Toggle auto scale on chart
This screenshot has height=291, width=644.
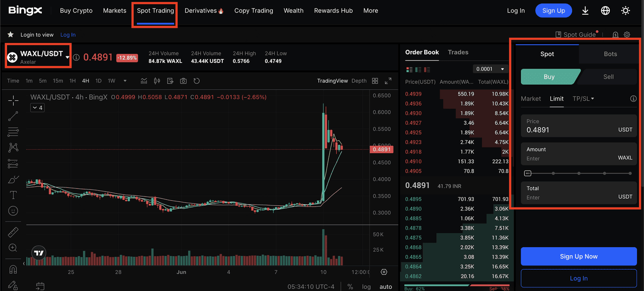[385, 286]
